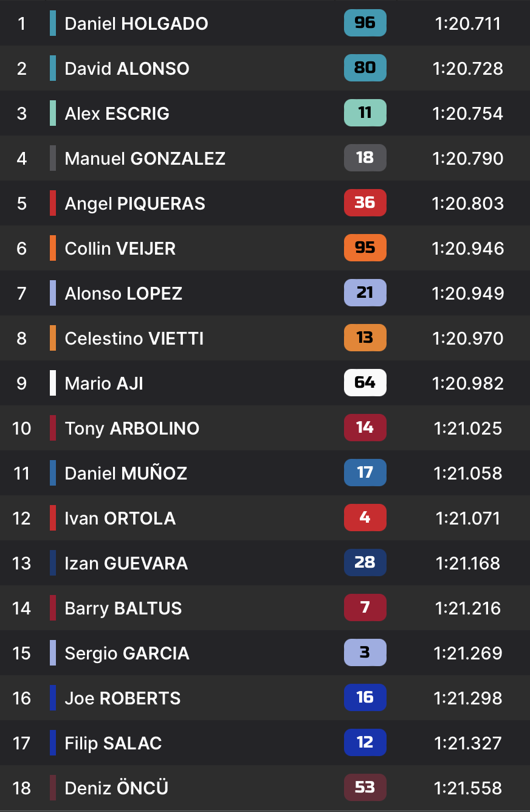Click the white number 64 badge
The height and width of the screenshot is (812, 530).
(365, 383)
